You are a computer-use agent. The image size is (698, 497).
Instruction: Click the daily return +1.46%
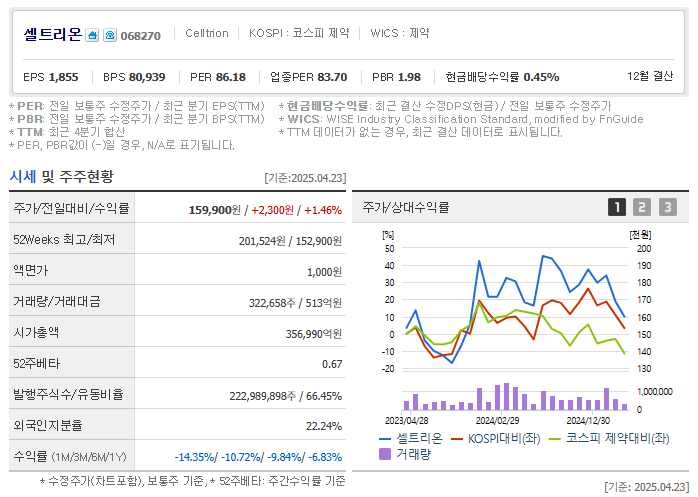pyautogui.click(x=323, y=210)
